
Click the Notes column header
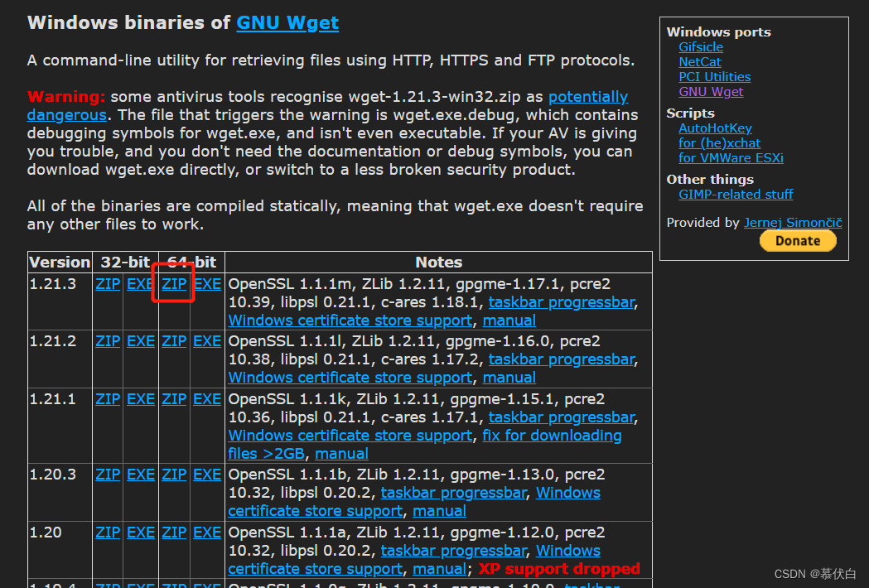pyautogui.click(x=438, y=263)
